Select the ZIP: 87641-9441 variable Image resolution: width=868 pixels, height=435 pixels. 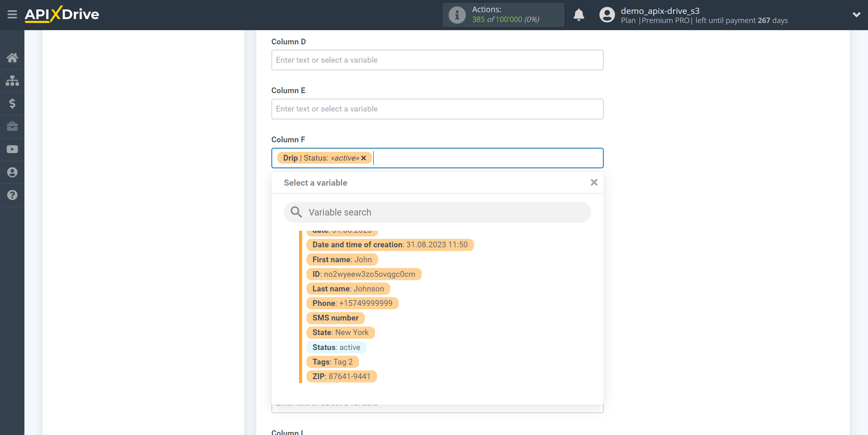pyautogui.click(x=341, y=376)
